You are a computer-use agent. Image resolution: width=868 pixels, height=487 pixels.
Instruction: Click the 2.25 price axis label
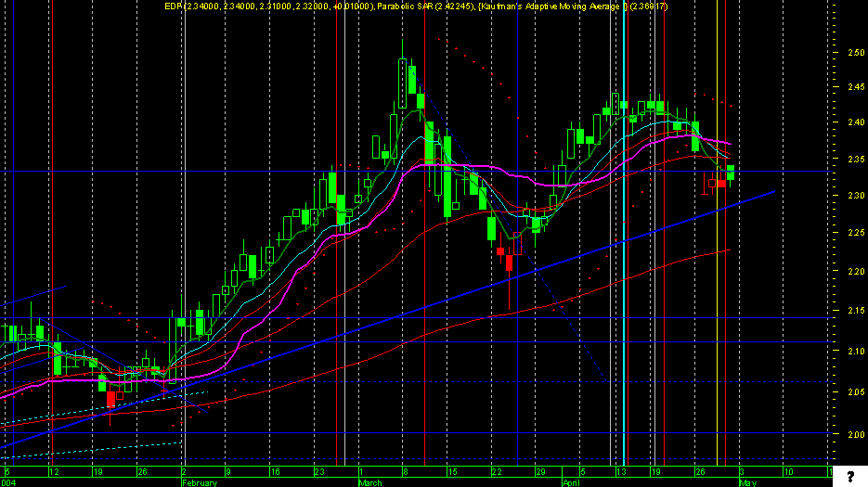point(856,233)
